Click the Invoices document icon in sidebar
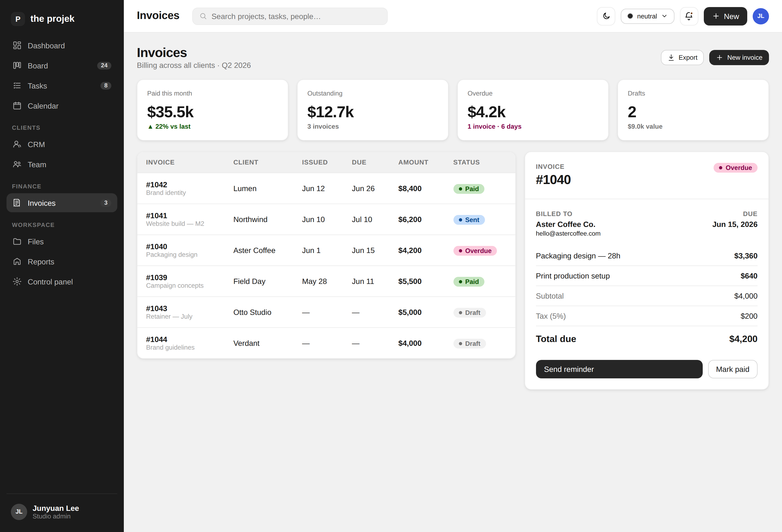The image size is (782, 532). (x=17, y=203)
